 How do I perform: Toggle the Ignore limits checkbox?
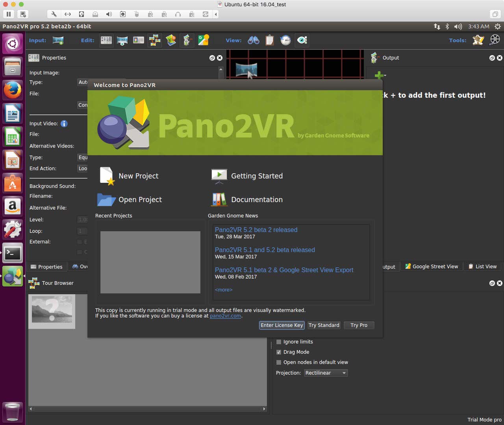coord(279,342)
